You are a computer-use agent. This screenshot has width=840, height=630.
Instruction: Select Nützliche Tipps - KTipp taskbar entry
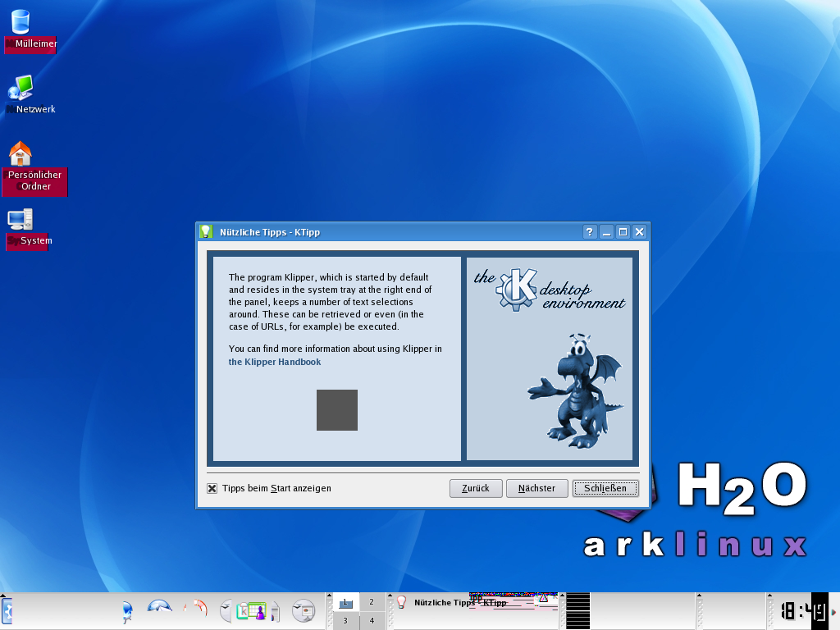(x=459, y=603)
